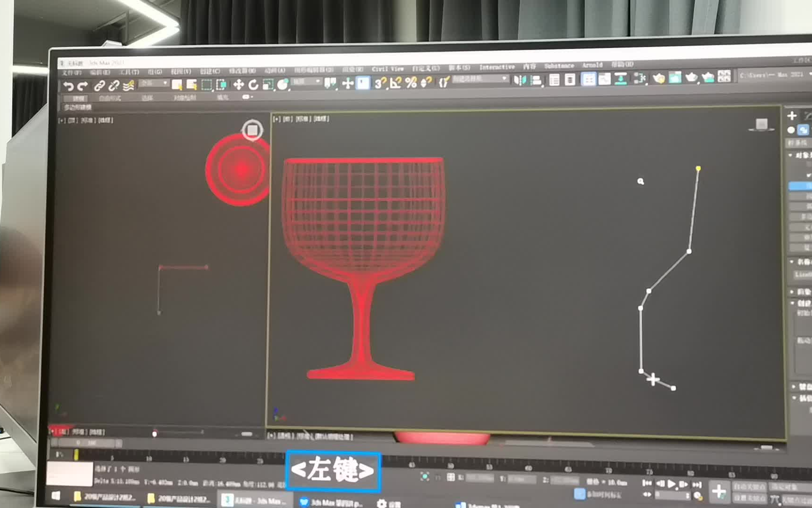
Task: Choose the Select and Place tool
Action: 283,84
